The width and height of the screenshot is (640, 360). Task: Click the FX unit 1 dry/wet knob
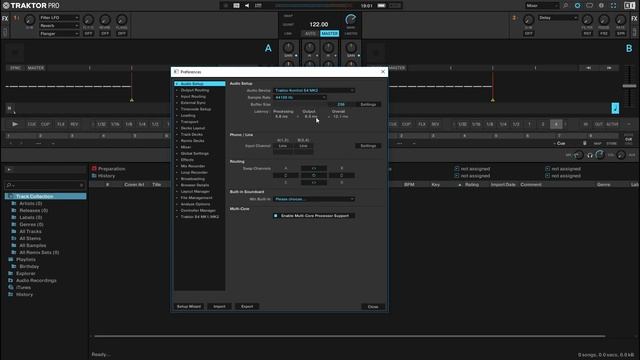[29, 20]
